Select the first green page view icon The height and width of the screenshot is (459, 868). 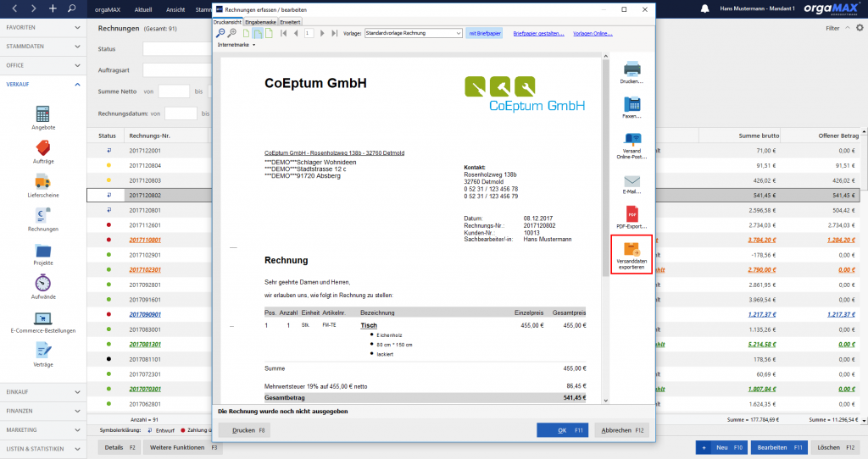click(x=247, y=33)
